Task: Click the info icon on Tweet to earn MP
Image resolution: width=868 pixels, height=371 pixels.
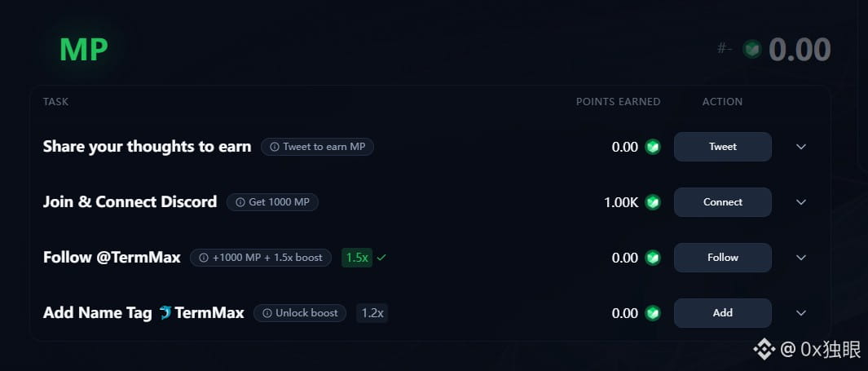Action: pyautogui.click(x=274, y=147)
